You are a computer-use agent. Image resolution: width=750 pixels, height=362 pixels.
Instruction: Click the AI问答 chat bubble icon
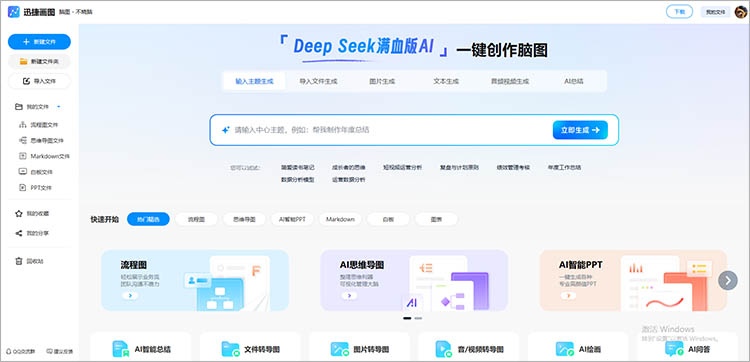673,349
